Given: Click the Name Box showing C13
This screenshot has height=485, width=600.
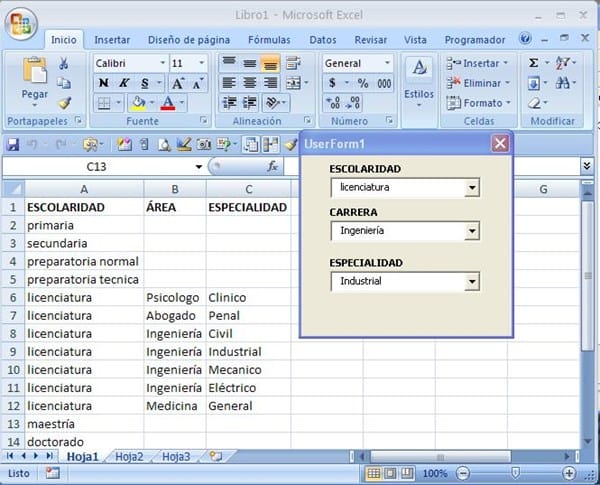Looking at the screenshot, I should pos(96,167).
